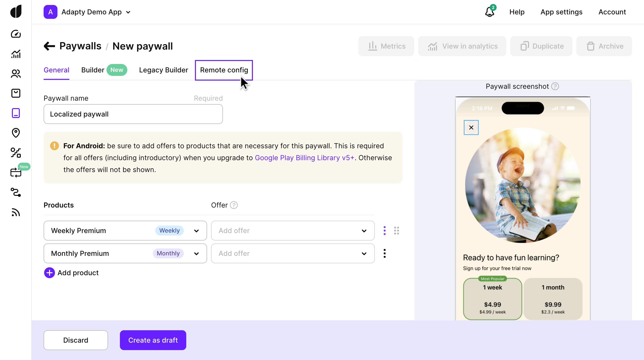
Task: Open the analytics chart sidebar icon
Action: pos(16,54)
